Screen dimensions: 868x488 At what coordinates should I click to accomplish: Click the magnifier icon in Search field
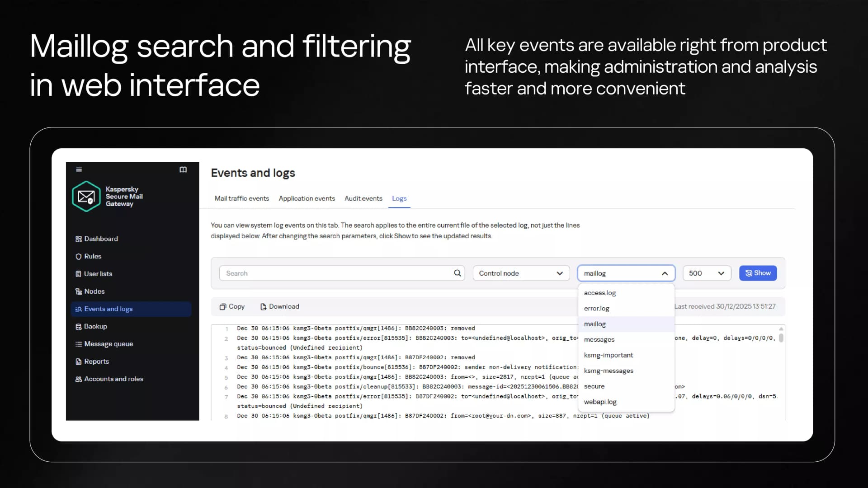(x=458, y=273)
